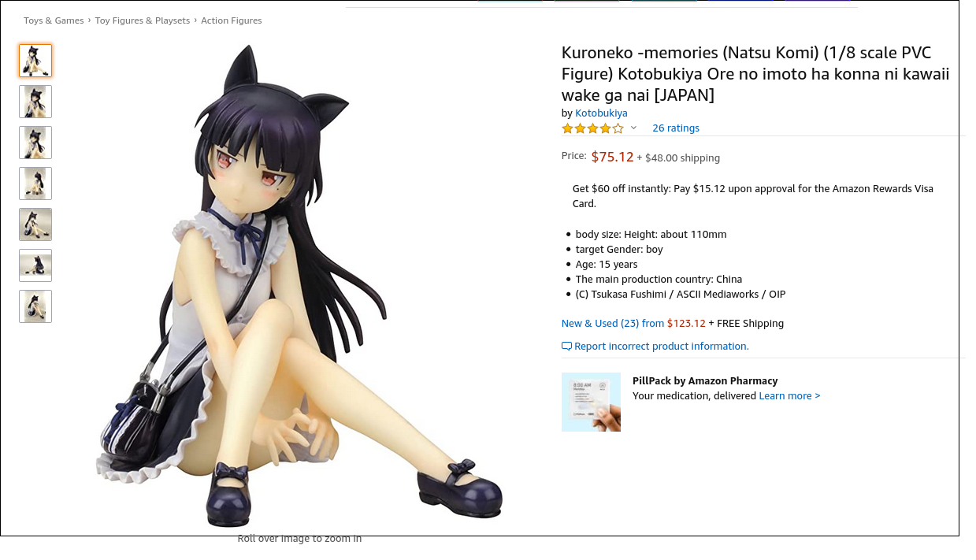
Task: Click the PillPack advertisement image
Action: [x=591, y=402]
